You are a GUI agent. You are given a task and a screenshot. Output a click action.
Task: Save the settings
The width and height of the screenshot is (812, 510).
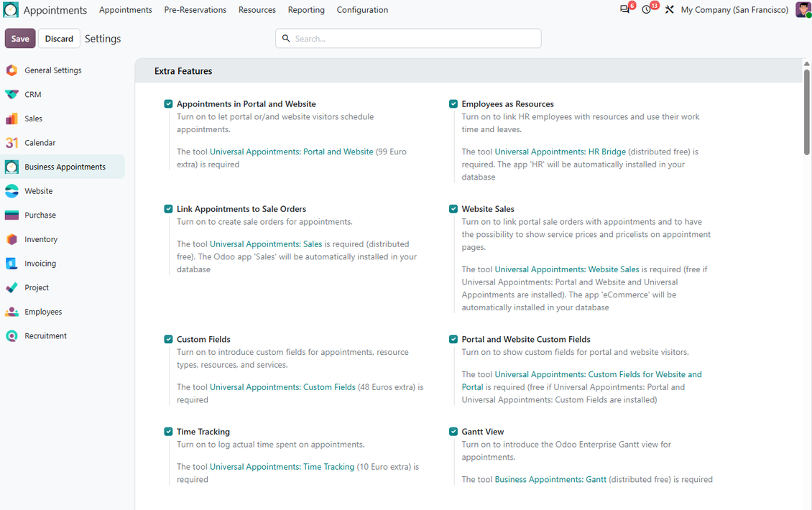click(20, 39)
